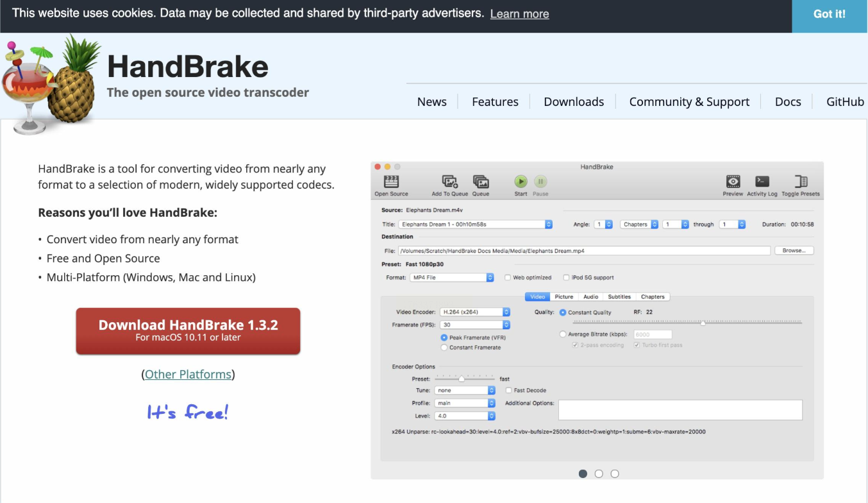The image size is (868, 503).
Task: Open the Activity Log terminal icon
Action: pyautogui.click(x=762, y=182)
